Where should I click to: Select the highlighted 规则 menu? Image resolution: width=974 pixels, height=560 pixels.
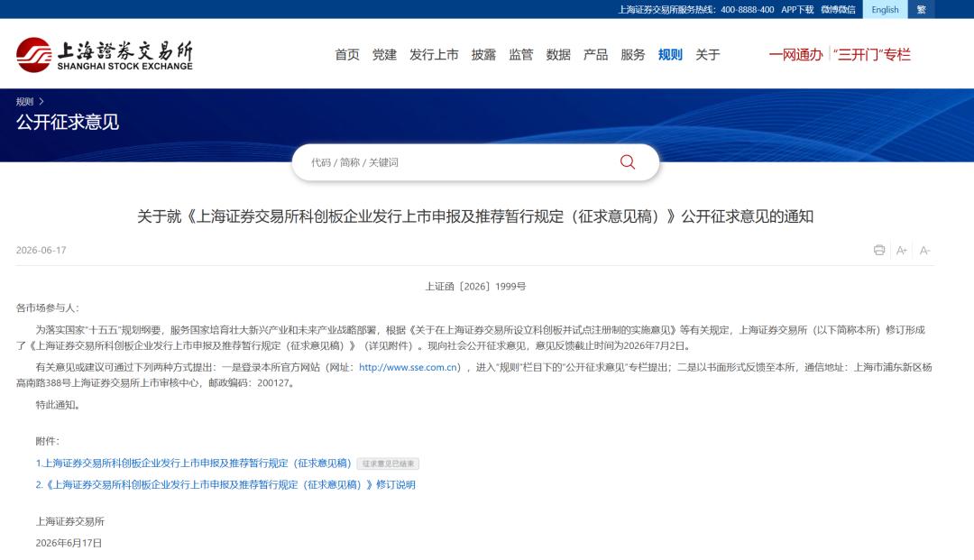tap(670, 55)
